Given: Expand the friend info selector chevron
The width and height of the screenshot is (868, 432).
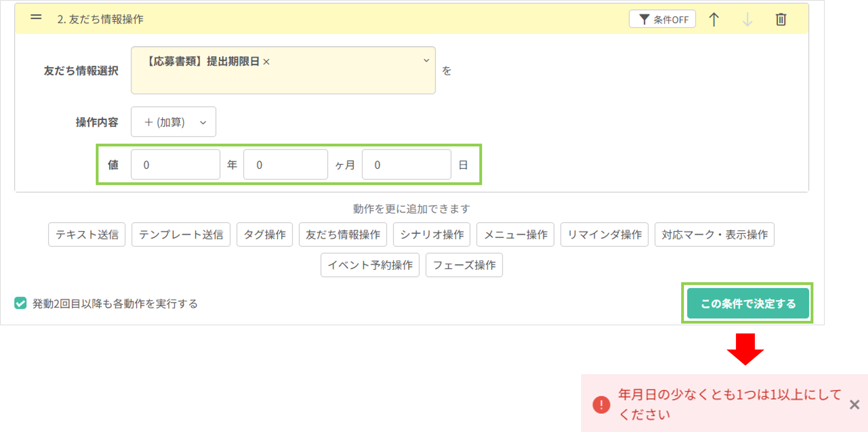Looking at the screenshot, I should coord(426,61).
